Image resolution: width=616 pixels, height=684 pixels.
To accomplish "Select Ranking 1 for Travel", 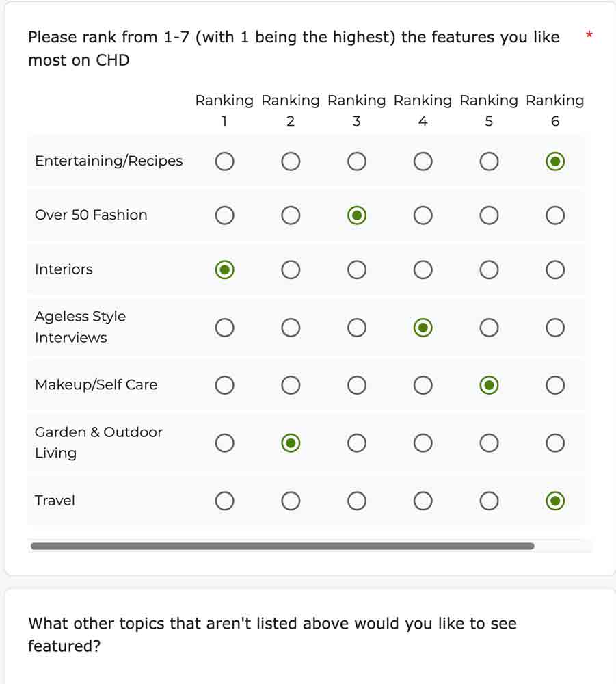I will click(x=224, y=501).
